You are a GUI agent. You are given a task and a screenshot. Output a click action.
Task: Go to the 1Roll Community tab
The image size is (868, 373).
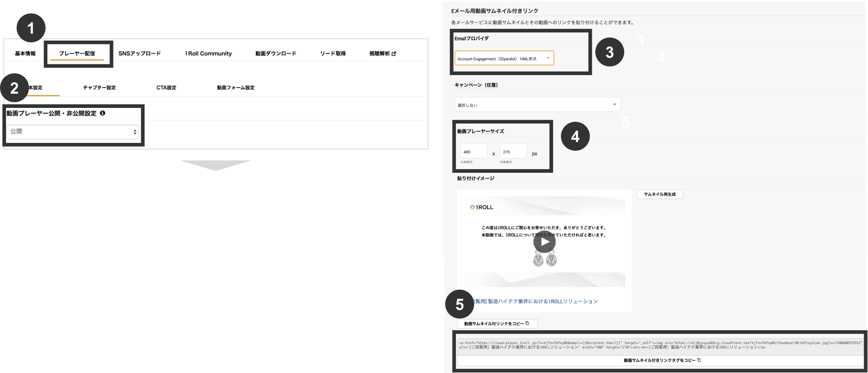(208, 54)
